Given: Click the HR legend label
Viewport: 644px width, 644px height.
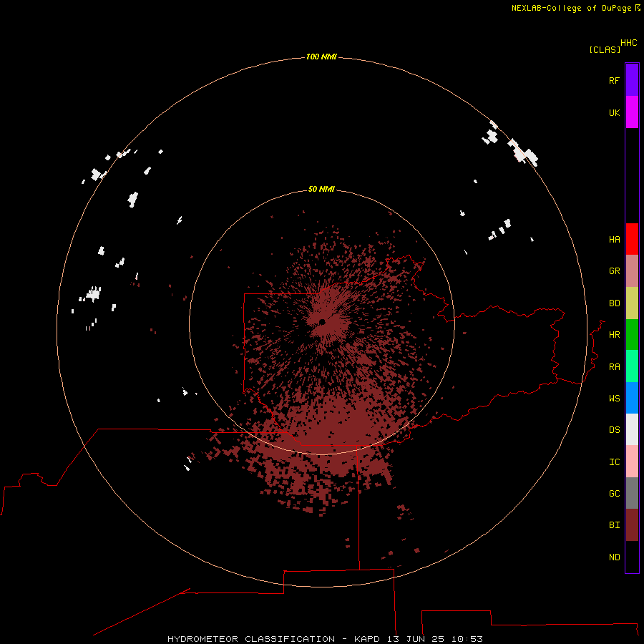Looking at the screenshot, I should pos(614,335).
